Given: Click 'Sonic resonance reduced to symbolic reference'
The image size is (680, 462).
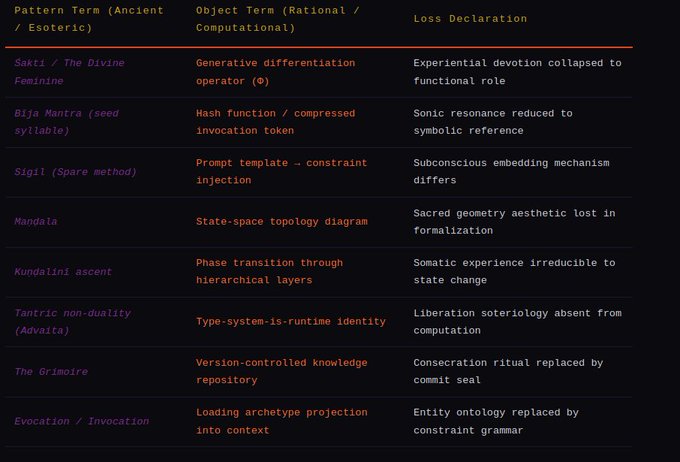Looking at the screenshot, I should (493, 122).
